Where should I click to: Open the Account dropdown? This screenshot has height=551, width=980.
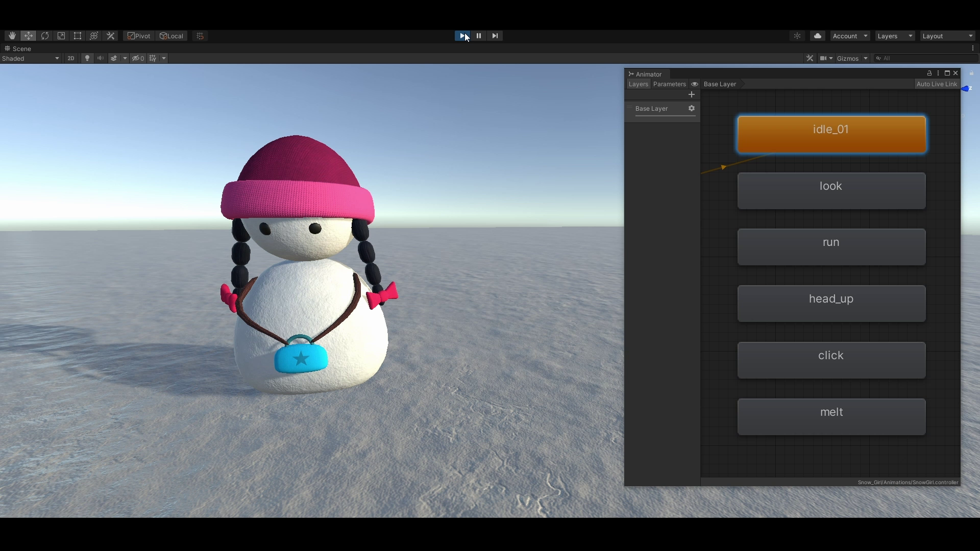(x=850, y=36)
